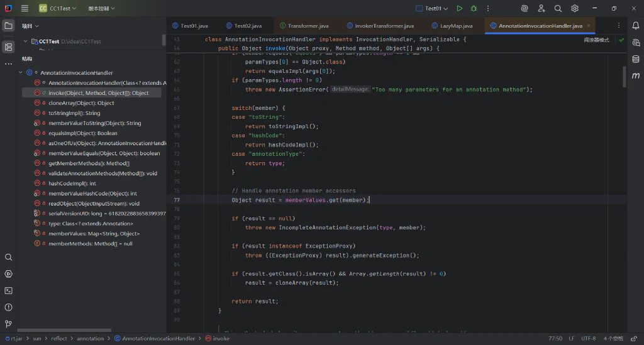Image resolution: width=644 pixels, height=345 pixels.
Task: Open the Maven tool window
Action: click(636, 75)
